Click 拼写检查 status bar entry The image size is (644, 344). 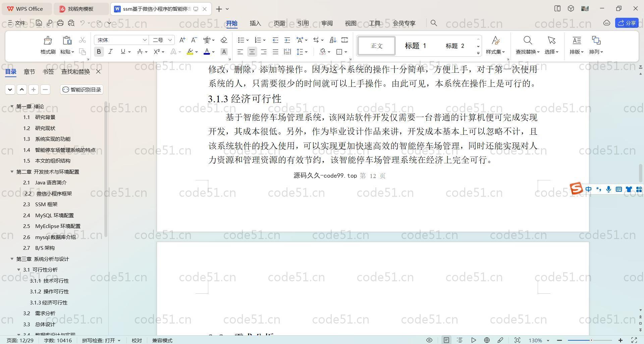pyautogui.click(x=101, y=340)
